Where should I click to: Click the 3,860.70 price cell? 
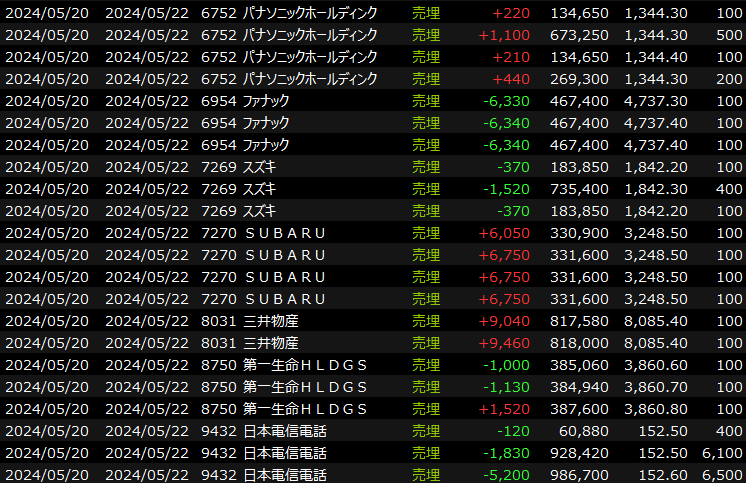655,387
